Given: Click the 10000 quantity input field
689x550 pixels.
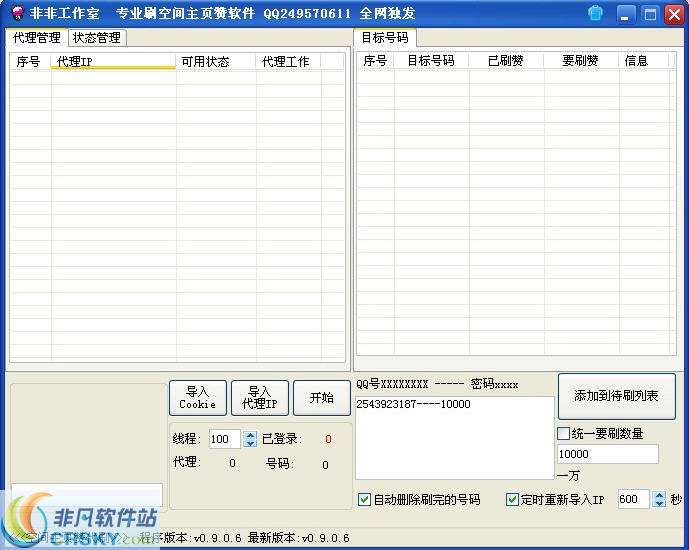Looking at the screenshot, I should pos(608,454).
